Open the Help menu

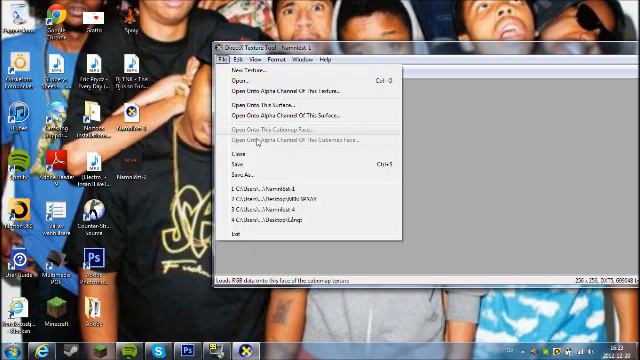(x=325, y=60)
